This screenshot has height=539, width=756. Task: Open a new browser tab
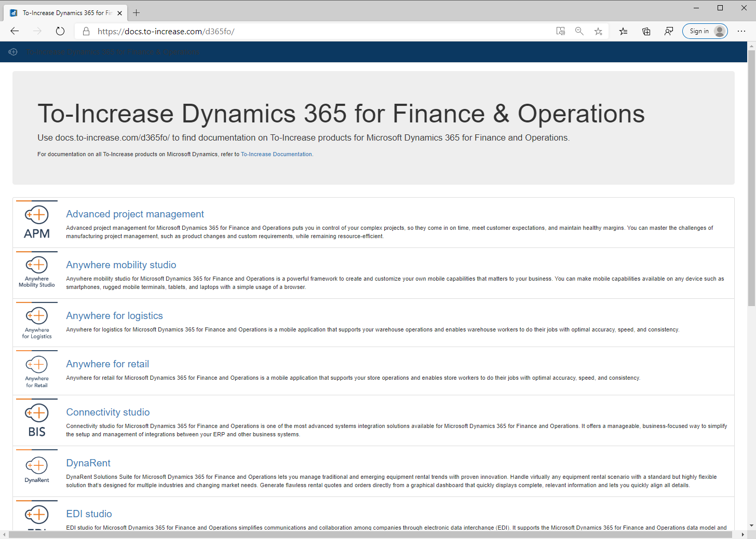click(x=136, y=13)
